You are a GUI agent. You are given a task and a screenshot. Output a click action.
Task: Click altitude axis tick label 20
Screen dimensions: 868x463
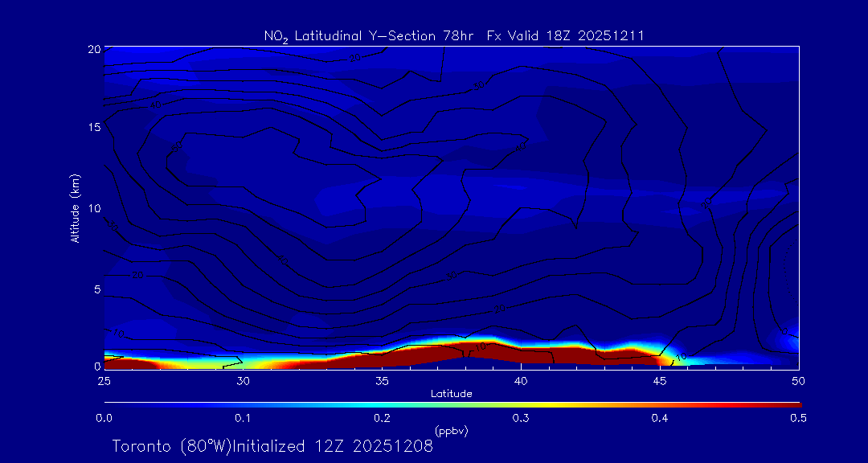[93, 49]
